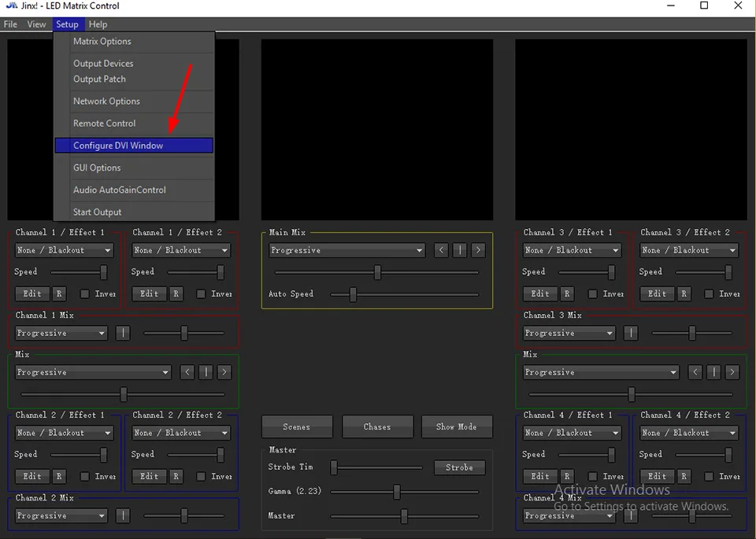Viewport: 756px width, 539px height.
Task: Click right Mix next arrow button
Action: coord(732,372)
